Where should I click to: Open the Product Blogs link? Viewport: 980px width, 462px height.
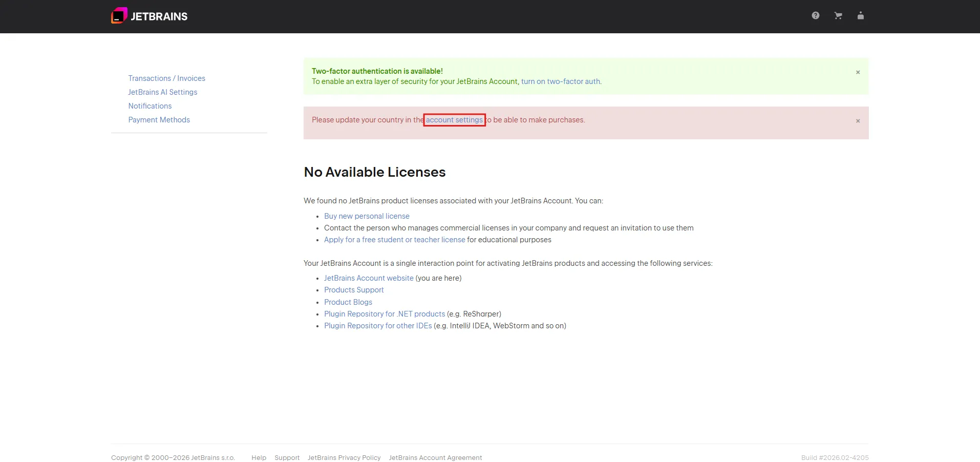pyautogui.click(x=348, y=302)
